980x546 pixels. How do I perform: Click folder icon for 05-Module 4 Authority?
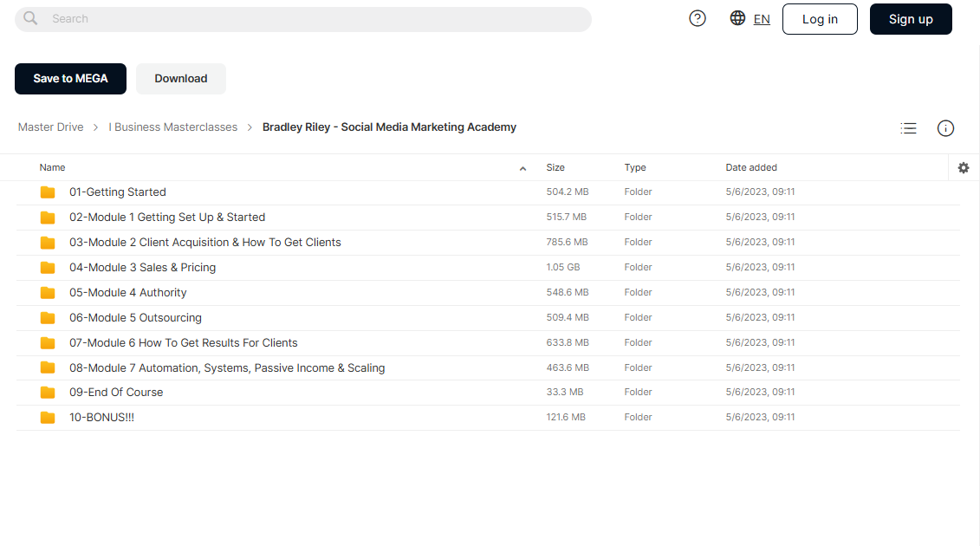click(x=48, y=292)
